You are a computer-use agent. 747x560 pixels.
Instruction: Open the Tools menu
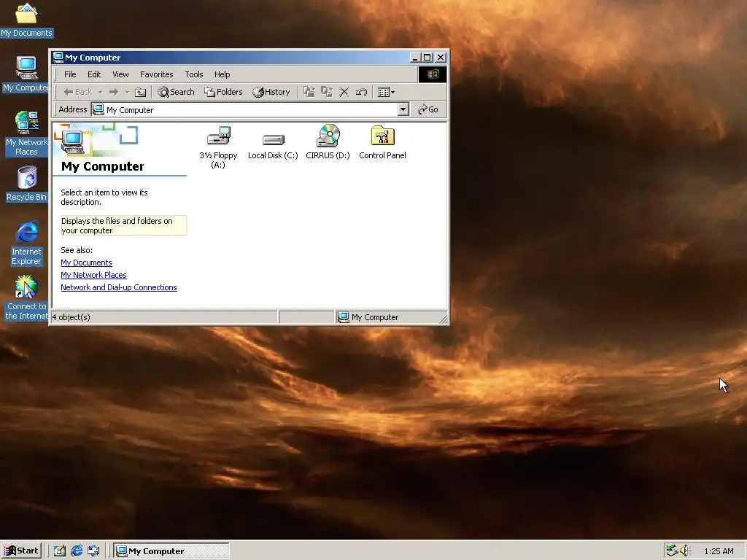point(194,74)
